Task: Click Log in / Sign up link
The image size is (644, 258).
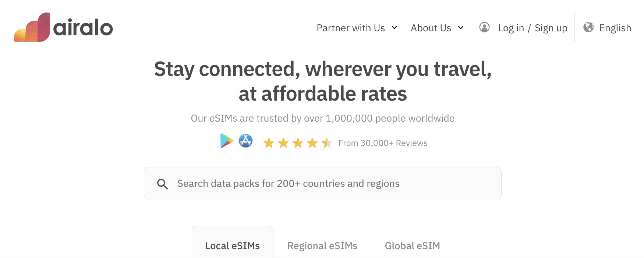Action: coord(532,28)
